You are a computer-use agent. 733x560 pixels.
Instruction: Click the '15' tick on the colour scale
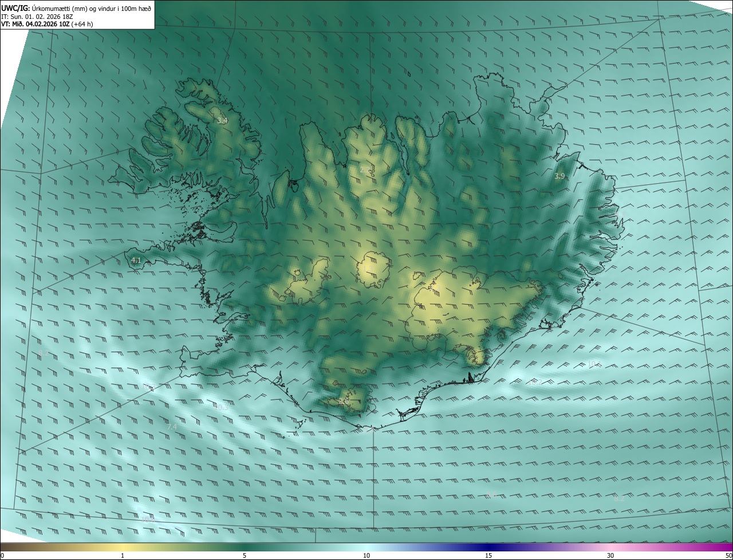click(x=488, y=555)
